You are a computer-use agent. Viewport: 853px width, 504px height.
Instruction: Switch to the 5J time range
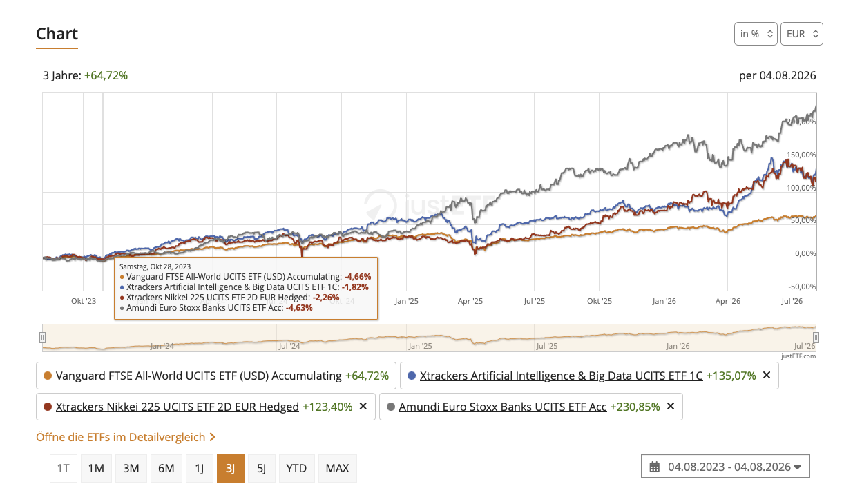261,468
